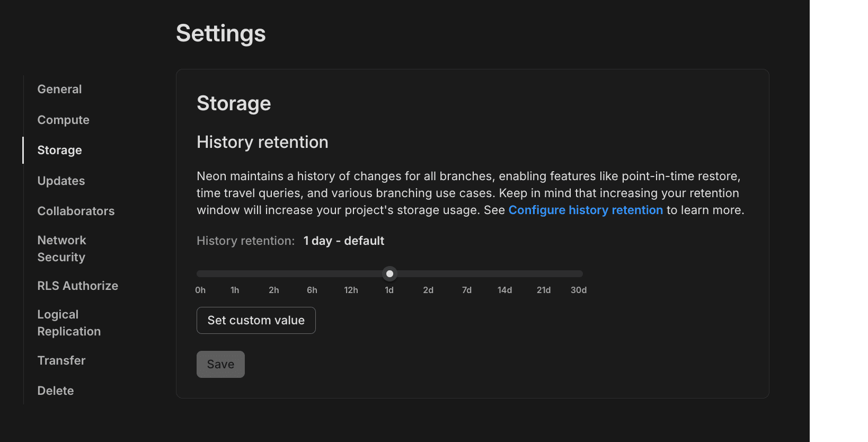The height and width of the screenshot is (442, 868).
Task: Navigate to Collaborators settings
Action: [x=76, y=211]
